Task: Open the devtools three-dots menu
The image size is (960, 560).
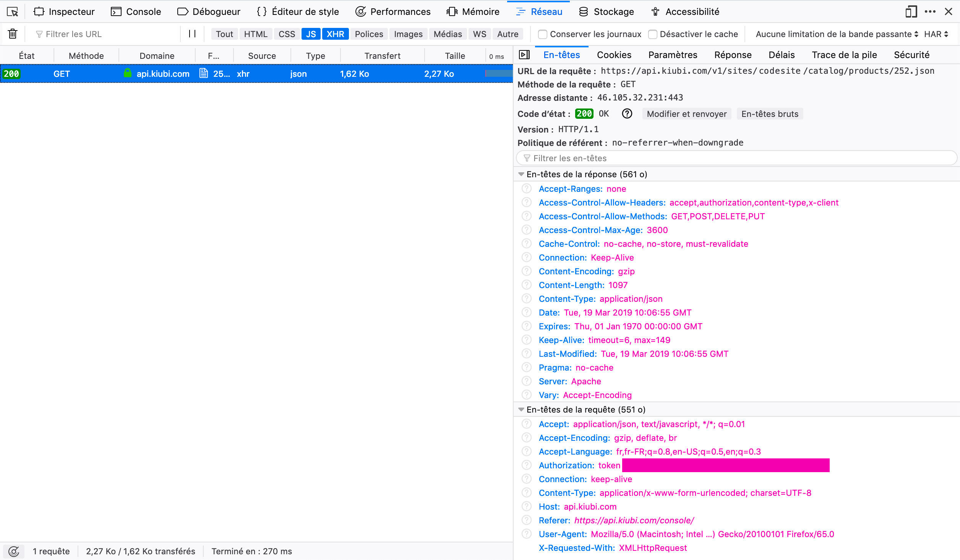Action: pyautogui.click(x=930, y=12)
